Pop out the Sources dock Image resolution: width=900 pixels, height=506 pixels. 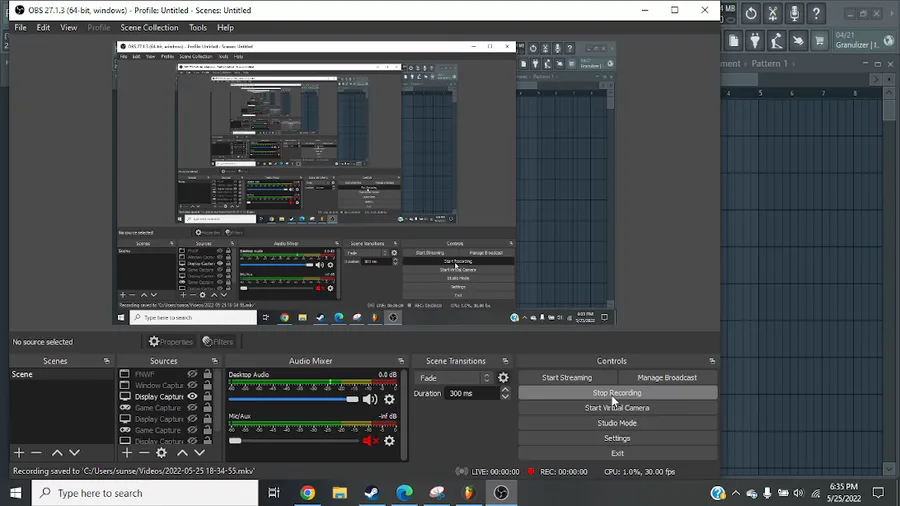[x=215, y=361]
